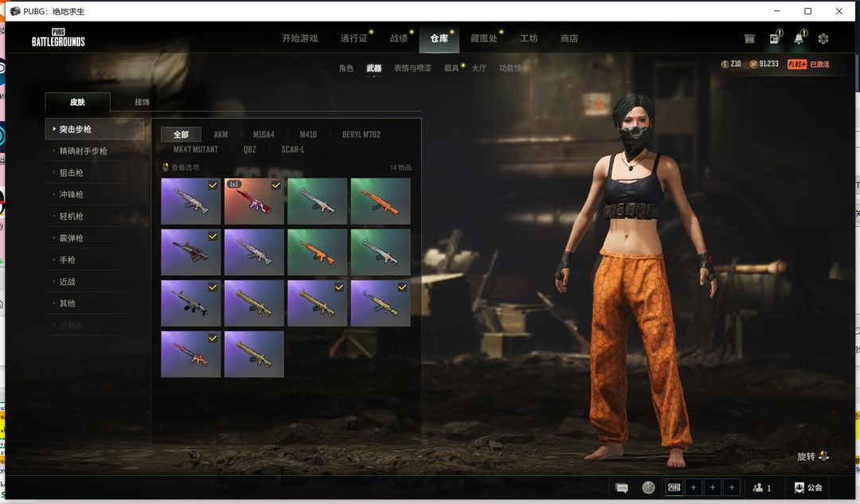Select the PUBG ticket slot icon
Image resolution: width=860 pixels, height=504 pixels.
tap(674, 487)
